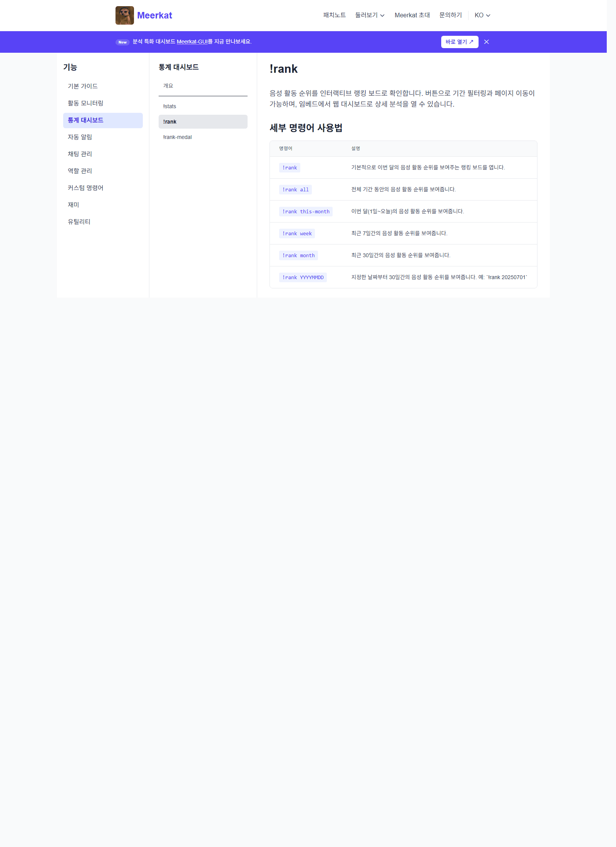
Task: Click 문의하기 in the navigation bar
Action: 450,15
